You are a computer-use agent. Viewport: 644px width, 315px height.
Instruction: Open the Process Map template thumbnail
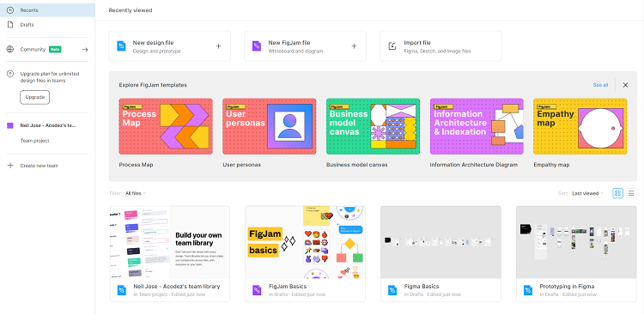click(166, 126)
